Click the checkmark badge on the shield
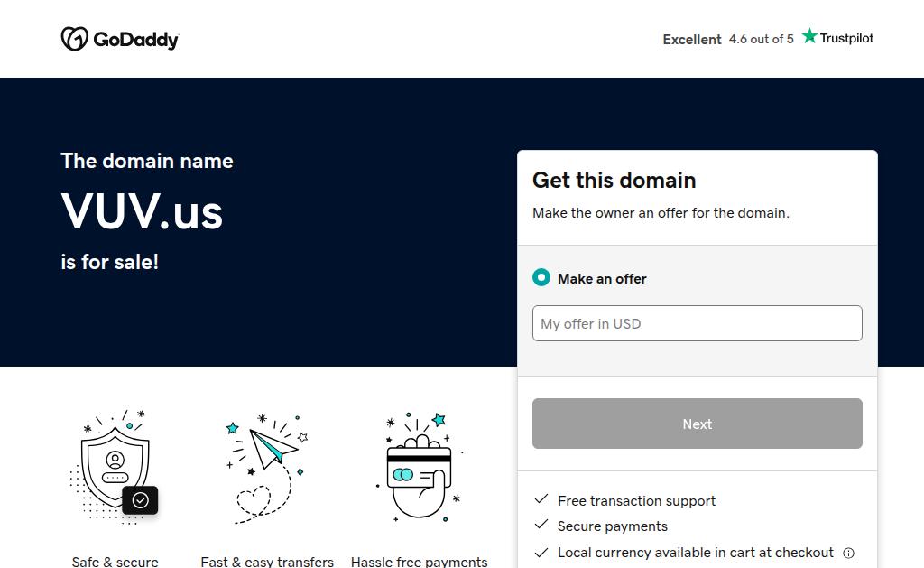This screenshot has height=568, width=924. click(x=140, y=500)
